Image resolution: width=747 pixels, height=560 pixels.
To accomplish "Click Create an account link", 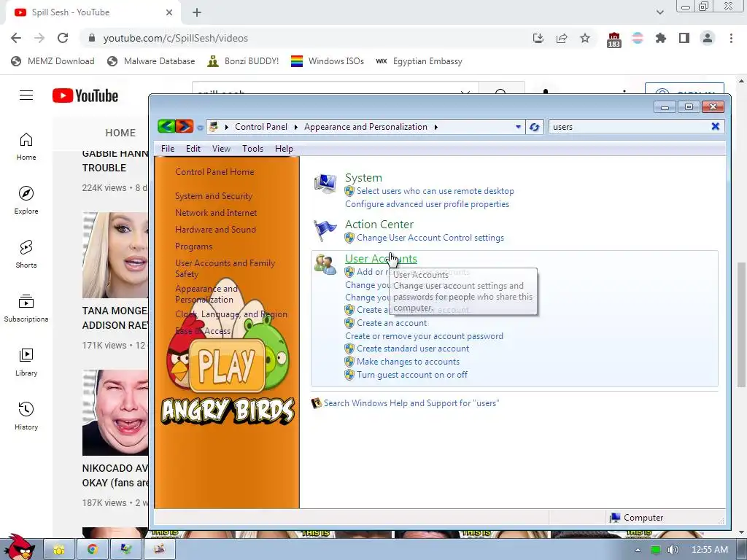I will click(392, 323).
